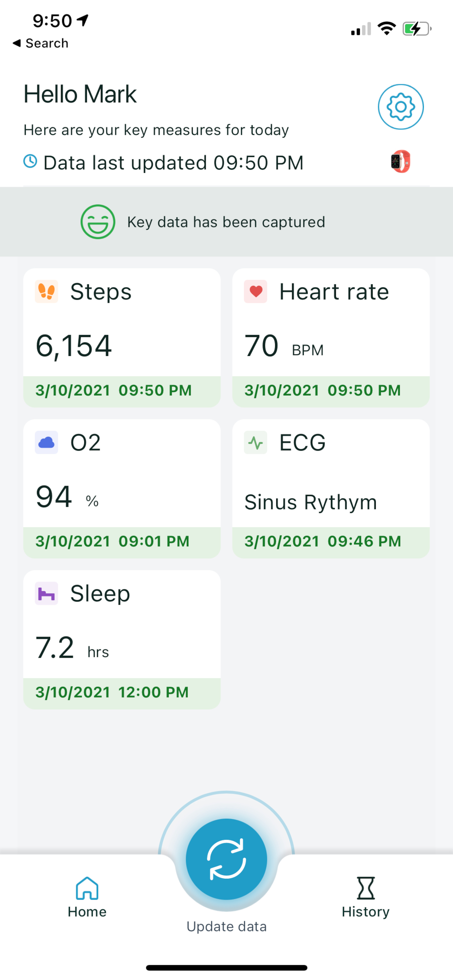Tap the orange footsteps Steps icon
This screenshot has width=453, height=980.
[47, 291]
